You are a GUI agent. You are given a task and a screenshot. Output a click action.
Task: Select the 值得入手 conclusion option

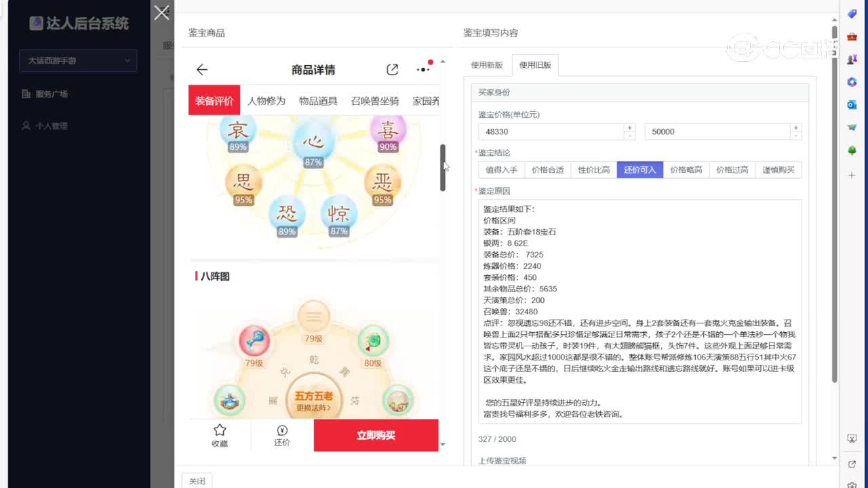pyautogui.click(x=501, y=169)
